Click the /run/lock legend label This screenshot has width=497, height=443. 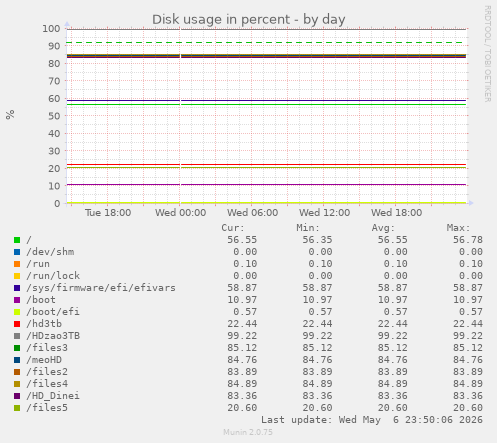53,276
